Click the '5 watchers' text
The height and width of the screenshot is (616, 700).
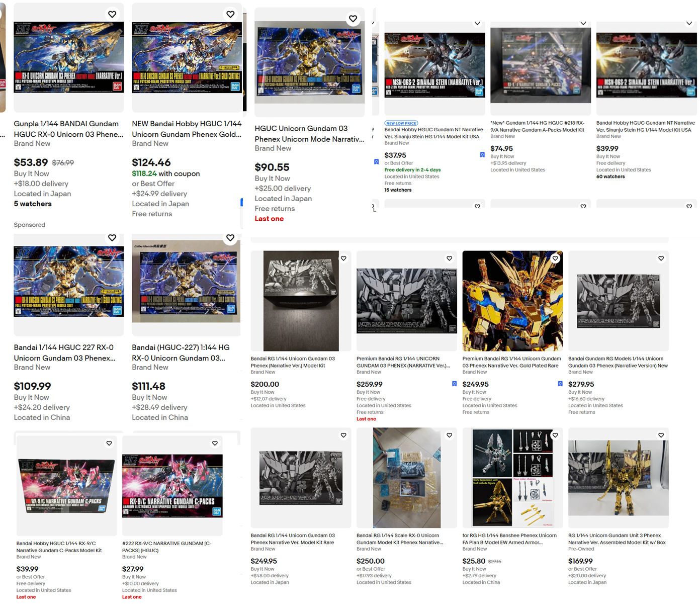coord(33,204)
